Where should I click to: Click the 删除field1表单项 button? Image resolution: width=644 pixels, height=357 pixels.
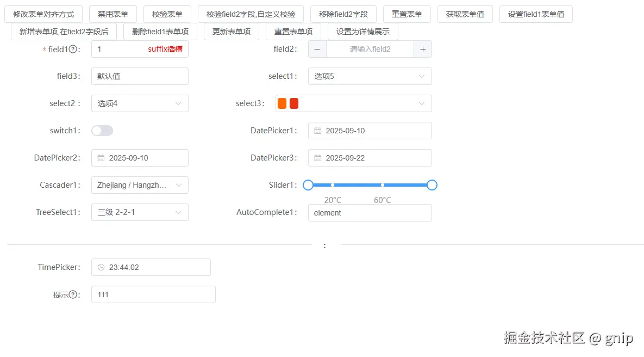tap(160, 32)
